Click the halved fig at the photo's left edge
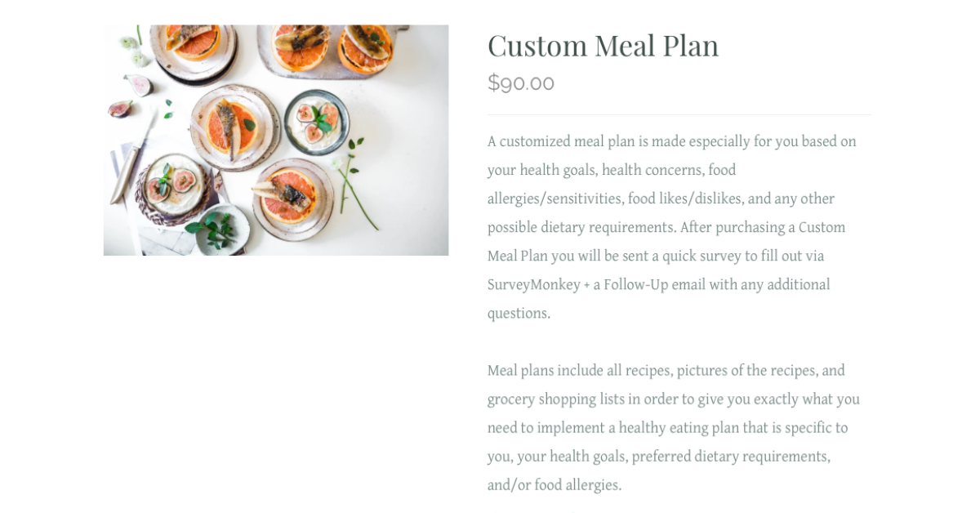Screen dimensions: 980x513 click(x=121, y=109)
